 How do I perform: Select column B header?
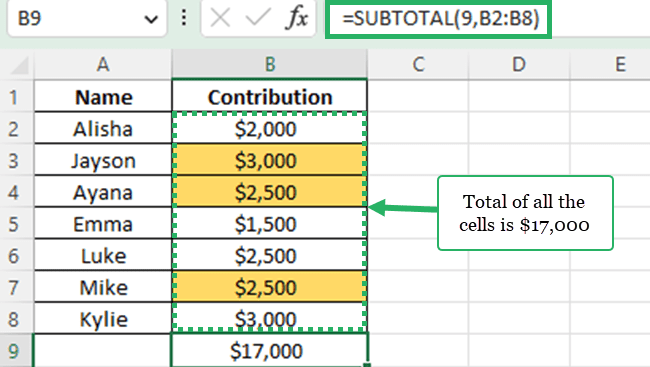click(x=269, y=64)
